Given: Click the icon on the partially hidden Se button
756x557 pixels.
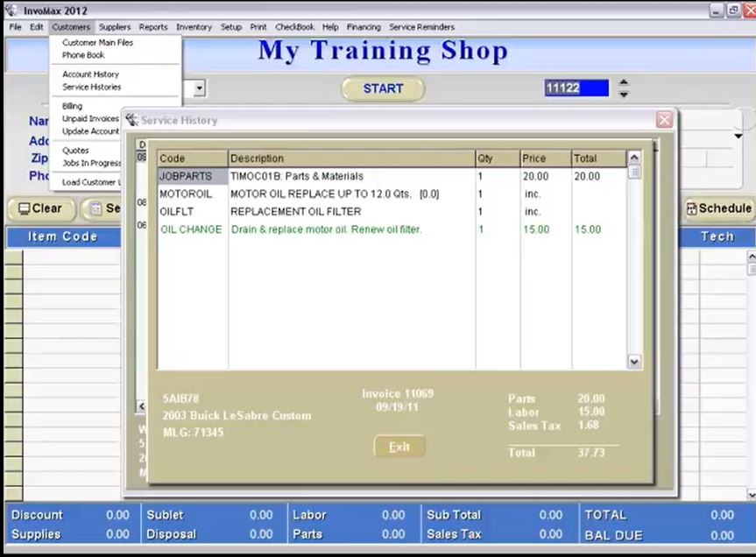Looking at the screenshot, I should pyautogui.click(x=94, y=208).
